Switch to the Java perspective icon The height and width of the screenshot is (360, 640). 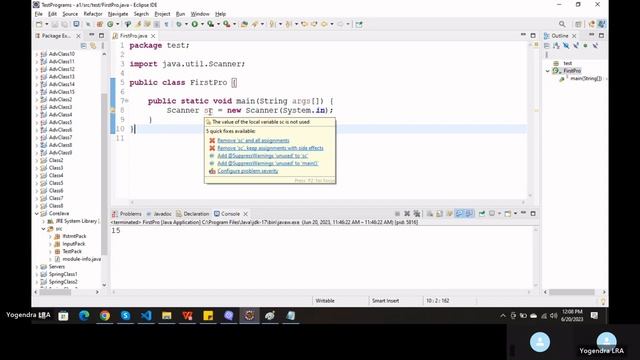point(601,24)
